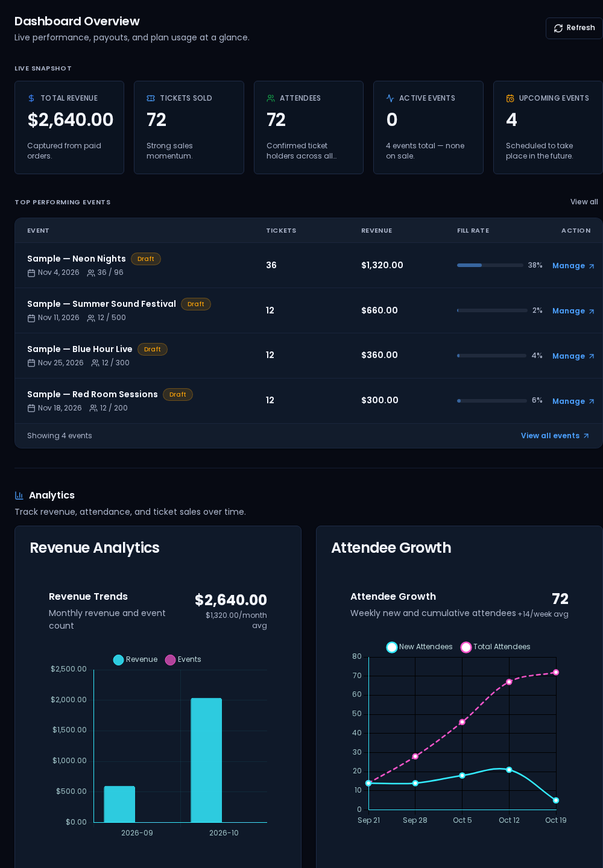This screenshot has width=603, height=868.
Task: Manage the Red Room Sessions event
Action: pos(573,401)
